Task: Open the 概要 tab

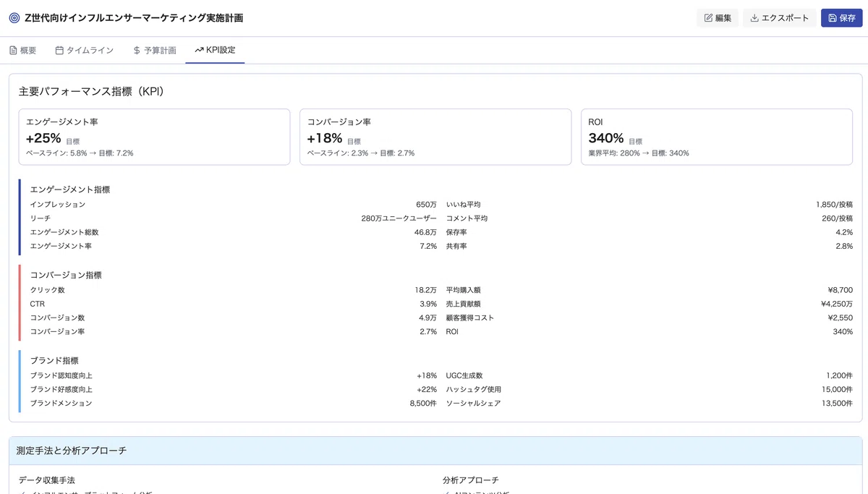Action: coord(22,51)
